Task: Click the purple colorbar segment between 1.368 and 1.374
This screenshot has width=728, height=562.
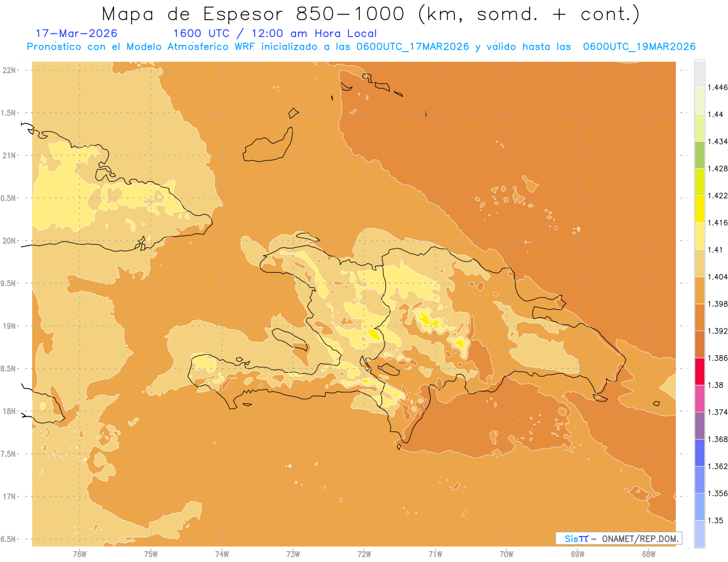Action: coord(699,425)
